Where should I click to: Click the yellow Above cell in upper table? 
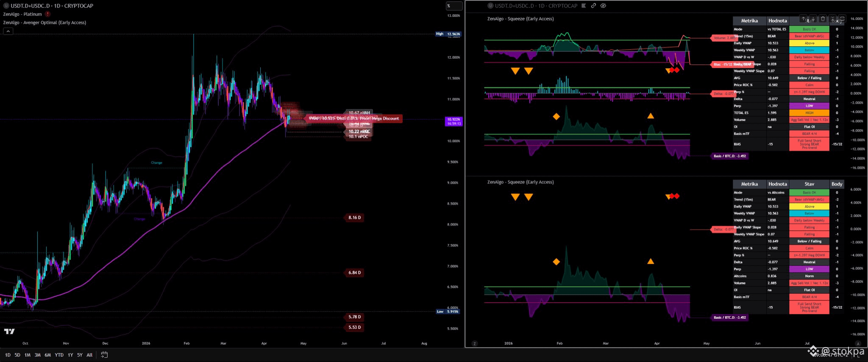point(809,43)
